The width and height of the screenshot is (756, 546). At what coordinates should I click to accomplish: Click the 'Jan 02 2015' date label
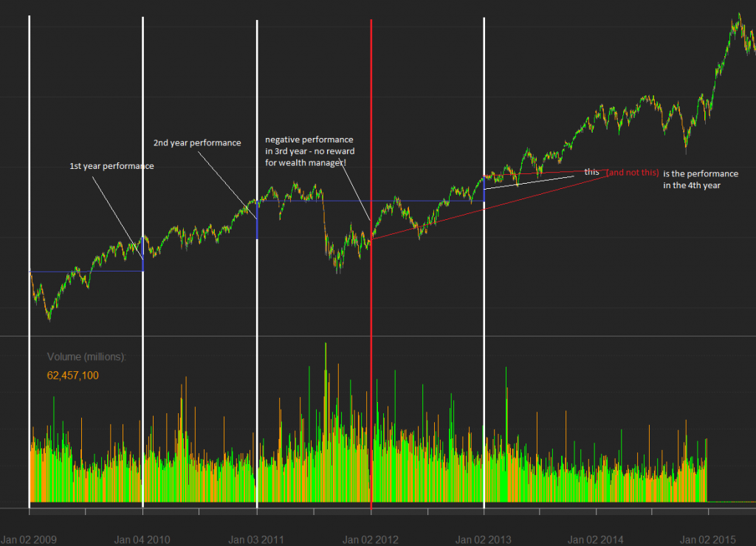pyautogui.click(x=710, y=539)
